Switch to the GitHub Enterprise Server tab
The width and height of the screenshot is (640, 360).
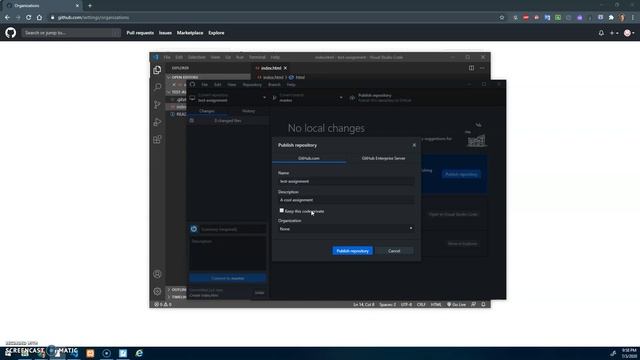(383, 158)
